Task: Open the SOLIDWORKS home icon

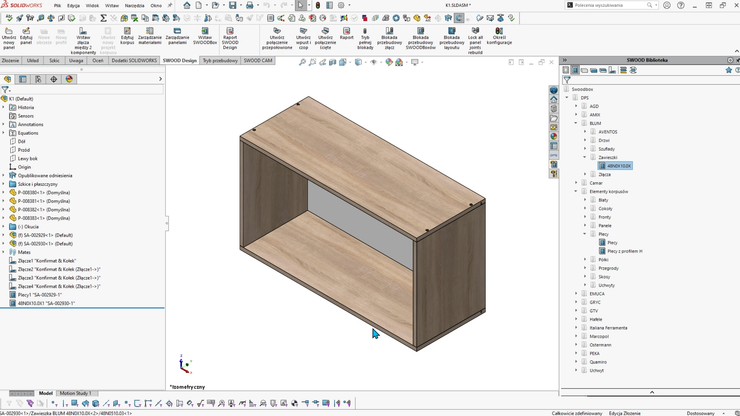Action: pyautogui.click(x=187, y=6)
